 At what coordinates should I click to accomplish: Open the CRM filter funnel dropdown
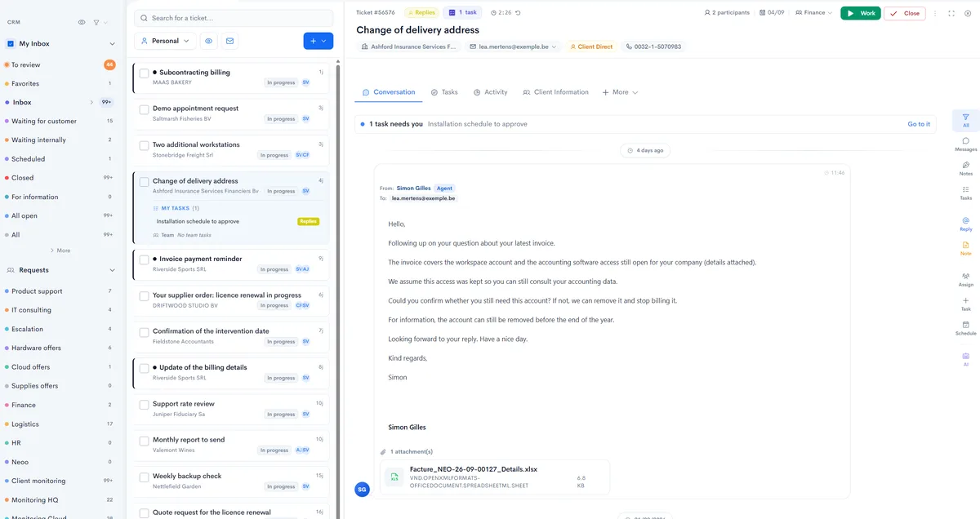(99, 22)
